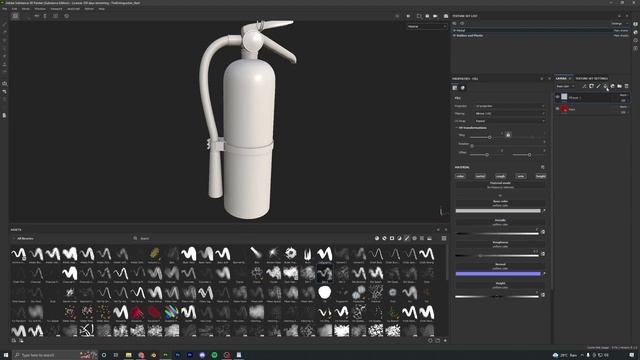Filter assets by Alphas icon
Screen dimensions: 640x360
[414, 238]
